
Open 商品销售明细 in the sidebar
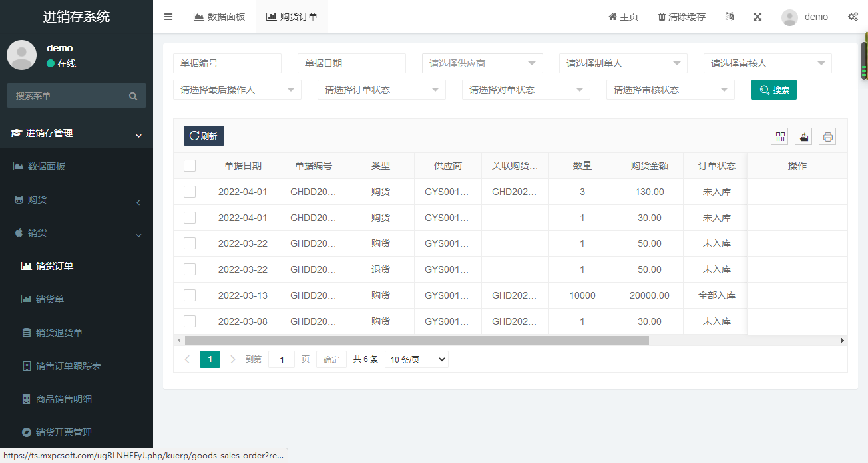[x=77, y=399]
